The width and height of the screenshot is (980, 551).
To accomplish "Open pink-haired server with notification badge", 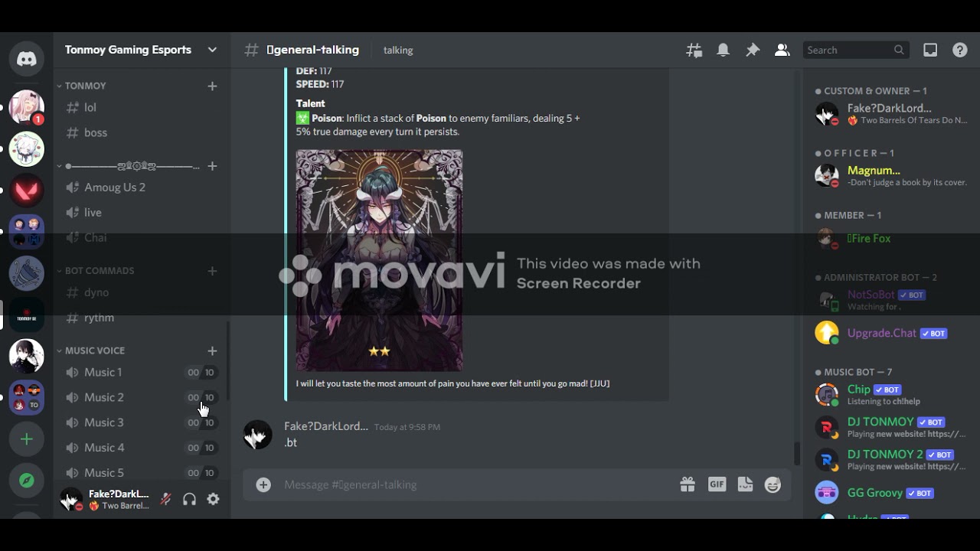I will [27, 107].
